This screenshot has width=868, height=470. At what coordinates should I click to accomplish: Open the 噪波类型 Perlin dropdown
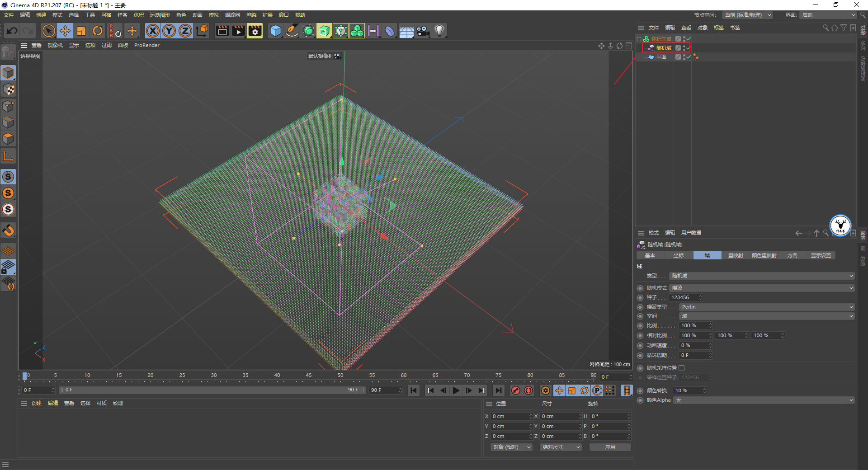(x=766, y=307)
